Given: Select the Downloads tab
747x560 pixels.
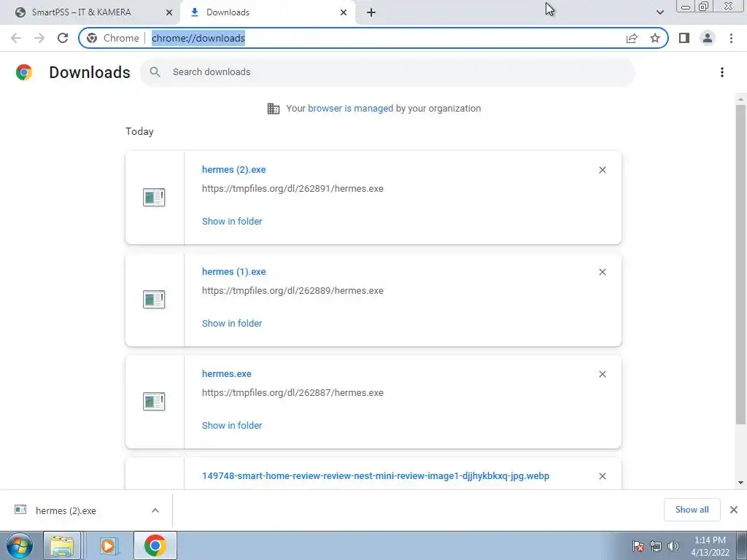Looking at the screenshot, I should [x=268, y=12].
